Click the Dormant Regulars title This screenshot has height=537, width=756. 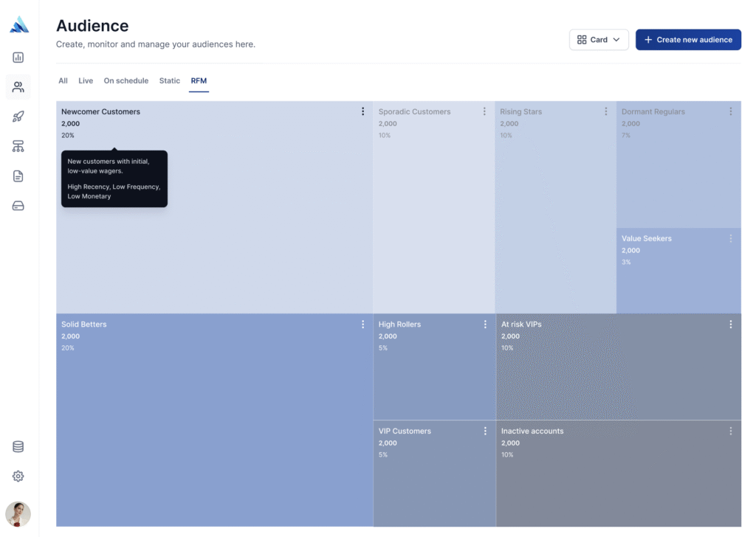click(653, 111)
